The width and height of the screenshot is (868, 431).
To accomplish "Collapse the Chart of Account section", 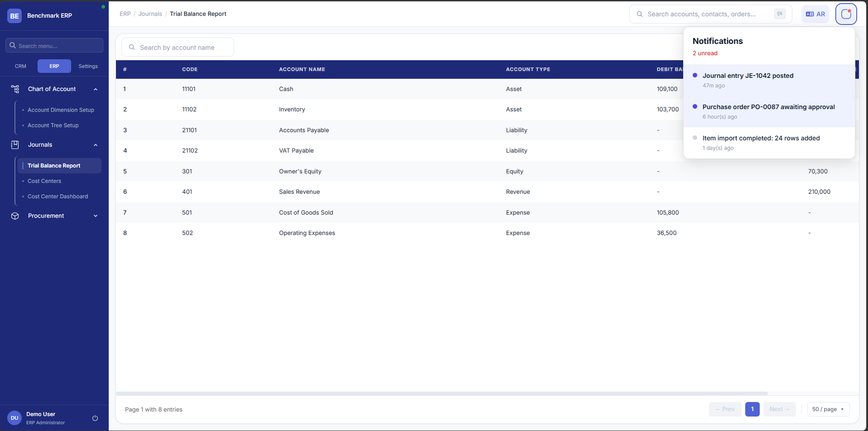I will tap(96, 89).
